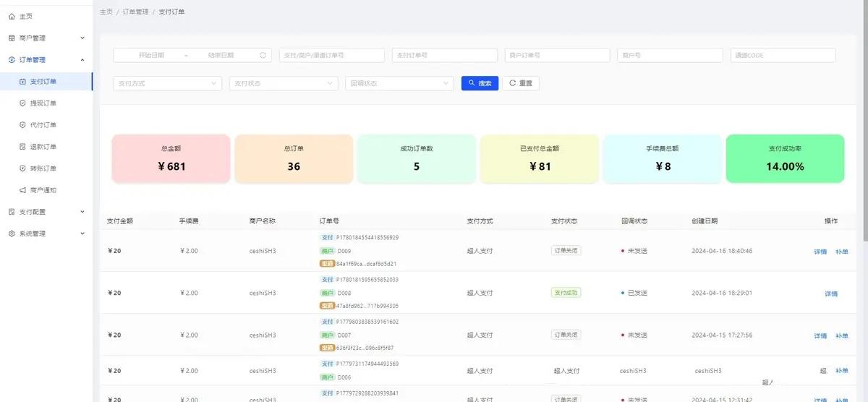The height and width of the screenshot is (402, 868).
Task: Click the 订单管理 icon in sidebar
Action: coord(12,60)
